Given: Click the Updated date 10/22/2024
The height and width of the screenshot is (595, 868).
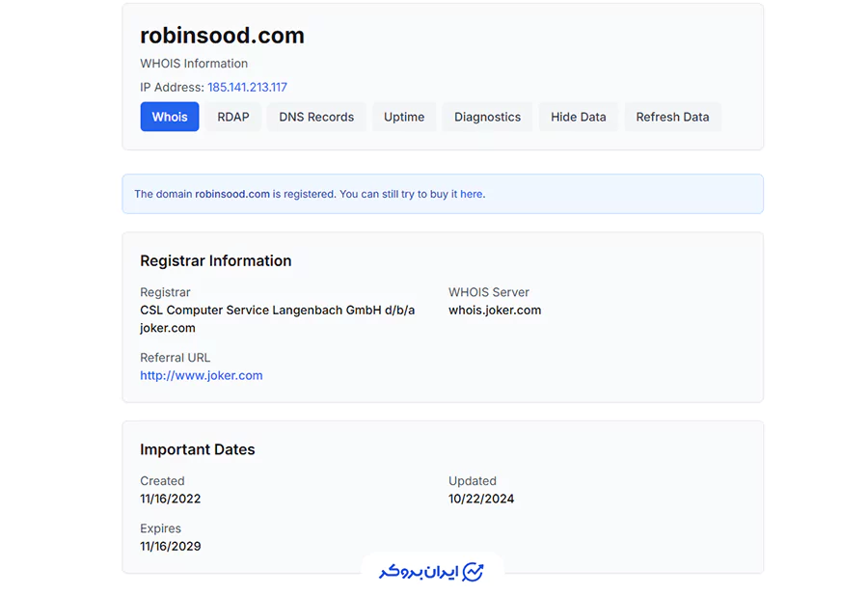Looking at the screenshot, I should 481,499.
